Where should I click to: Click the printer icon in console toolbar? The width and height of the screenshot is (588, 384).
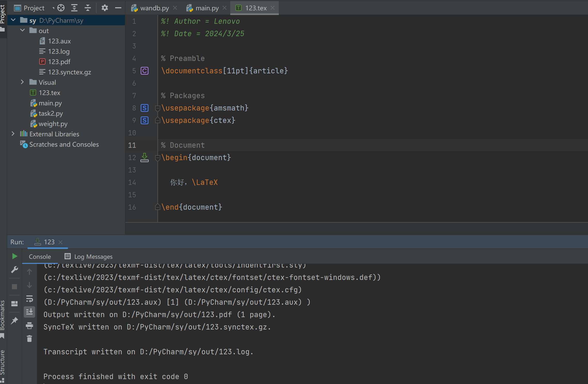coord(29,326)
